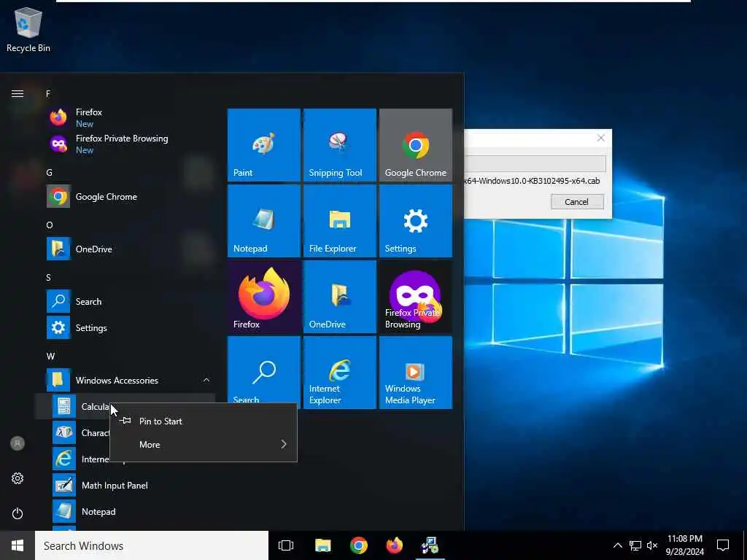The height and width of the screenshot is (560, 747).
Task: Show hidden system tray icons
Action: pyautogui.click(x=617, y=545)
